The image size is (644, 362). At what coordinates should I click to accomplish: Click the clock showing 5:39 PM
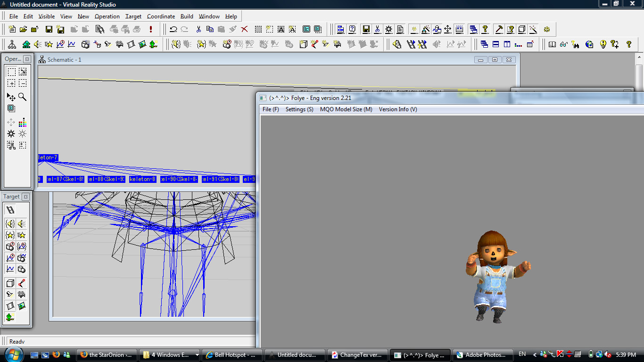click(x=626, y=354)
